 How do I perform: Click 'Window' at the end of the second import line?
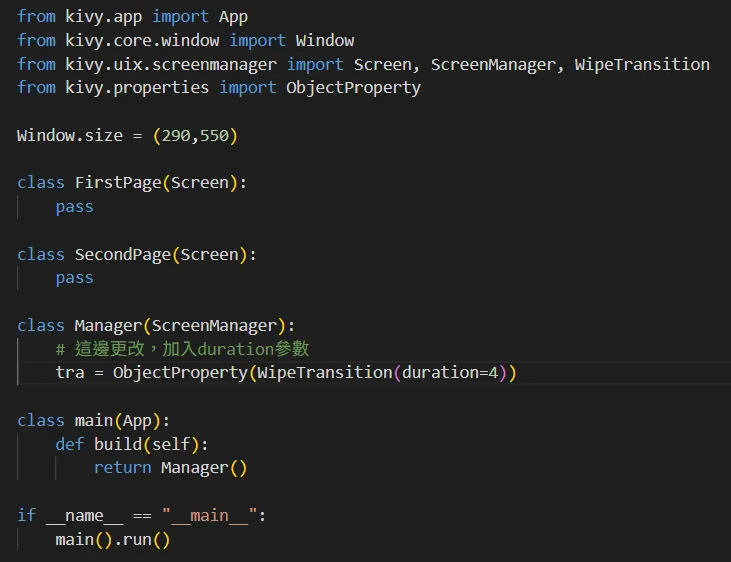[x=325, y=41]
